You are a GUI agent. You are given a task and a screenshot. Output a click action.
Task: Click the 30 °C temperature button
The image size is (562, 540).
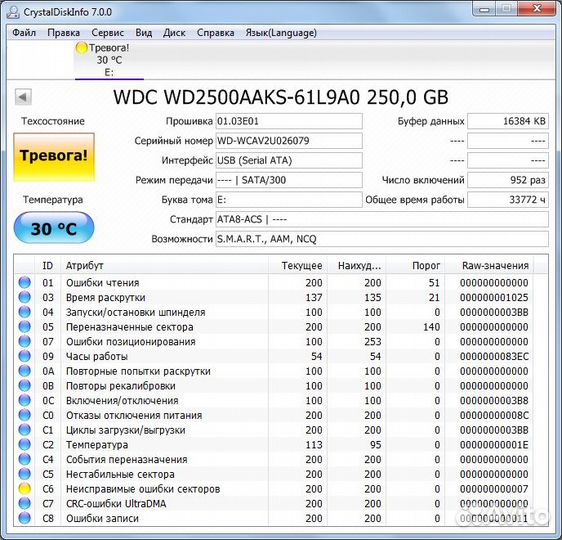tap(54, 228)
